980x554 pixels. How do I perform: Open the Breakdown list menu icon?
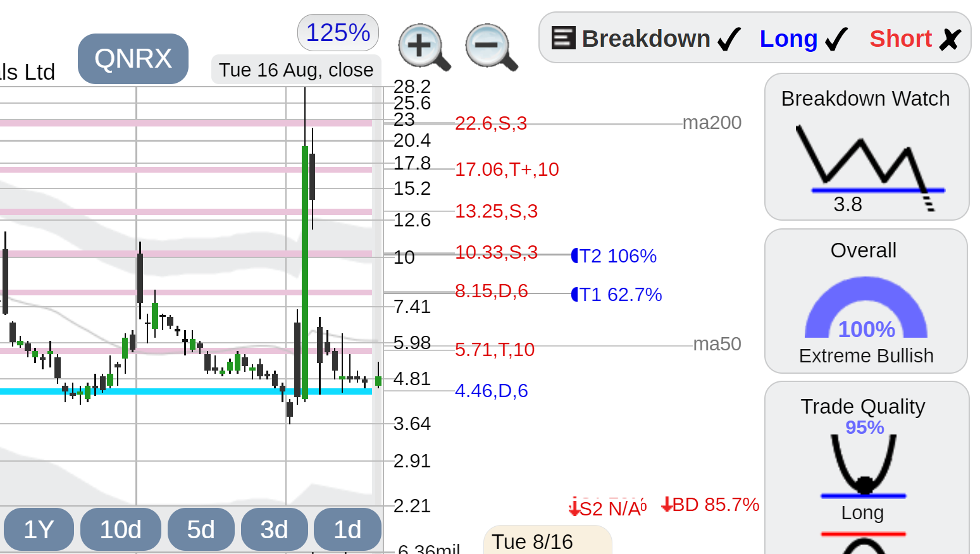(x=562, y=38)
